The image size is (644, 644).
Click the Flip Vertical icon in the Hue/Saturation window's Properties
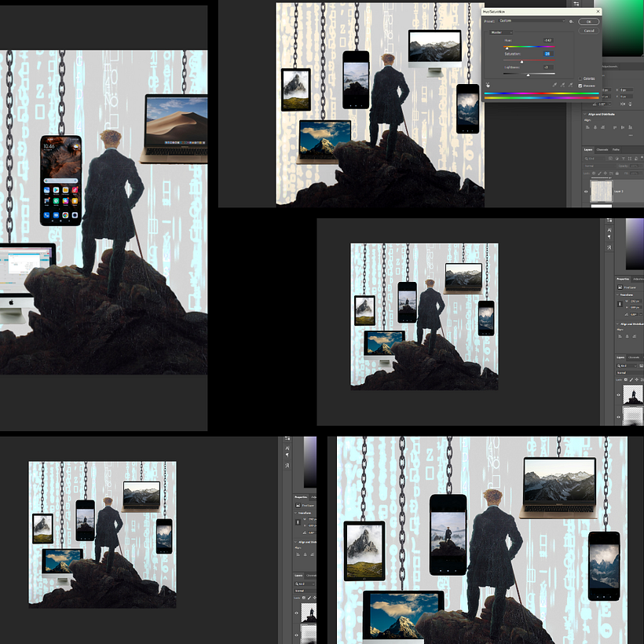(x=631, y=104)
